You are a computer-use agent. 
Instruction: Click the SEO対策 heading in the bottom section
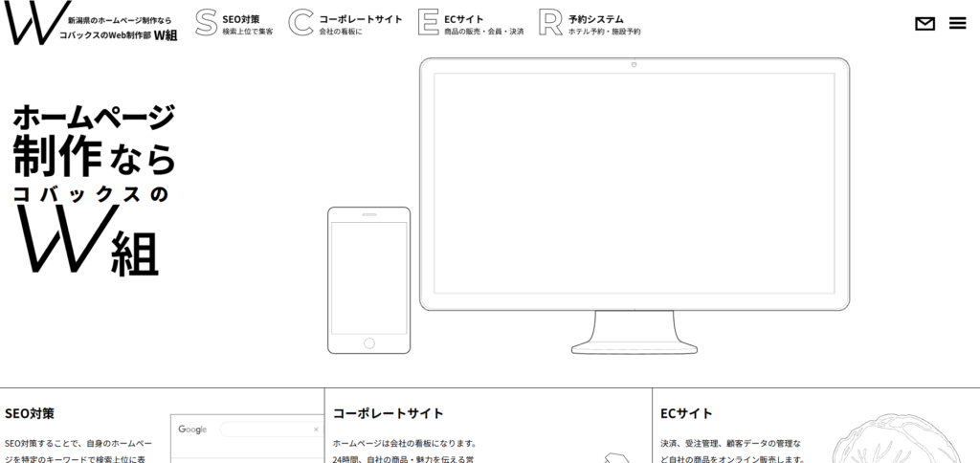coord(30,414)
